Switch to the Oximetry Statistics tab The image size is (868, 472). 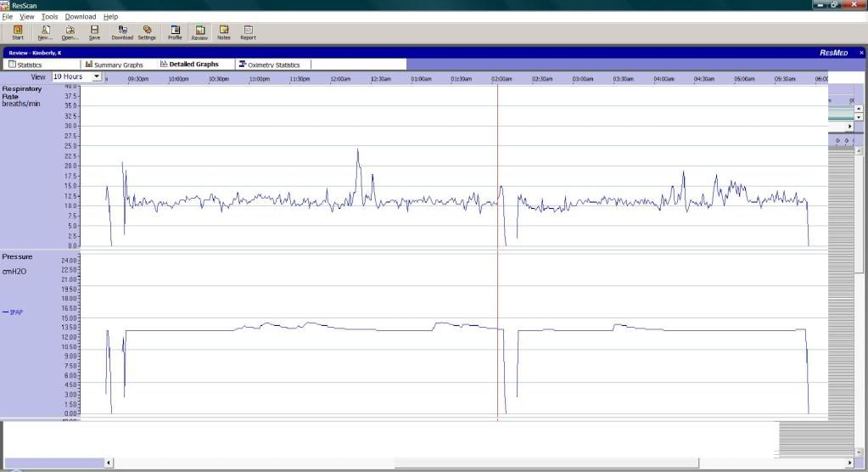(275, 65)
